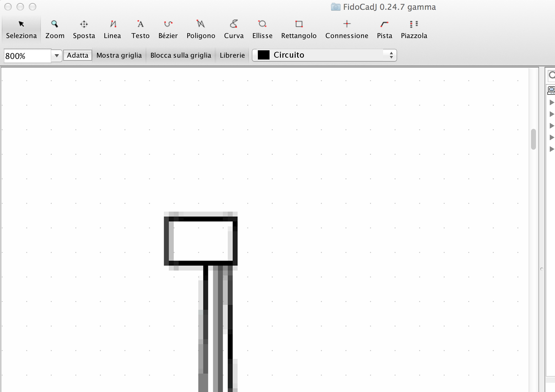
Task: Pick the Linea line tool
Action: (x=112, y=29)
